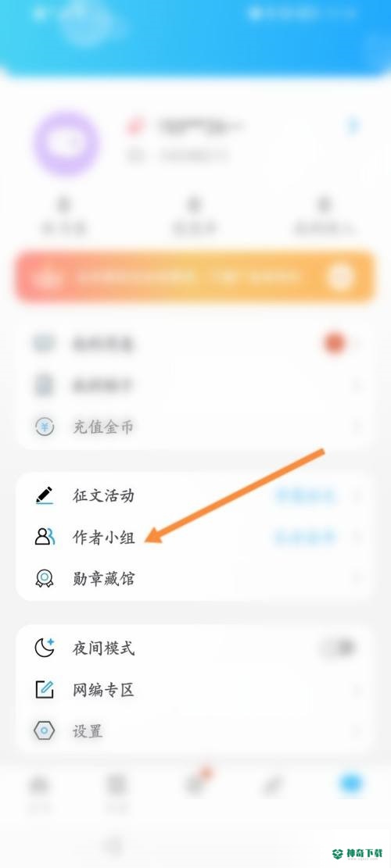Tap the purple profile avatar
Viewport: 391px width, 868px height.
[x=66, y=144]
